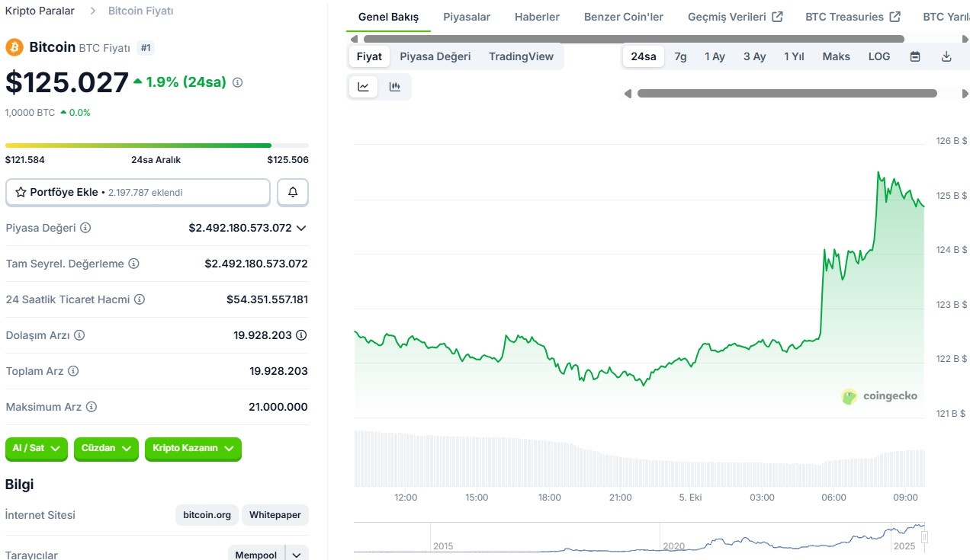Download chart data icon

pyautogui.click(x=946, y=56)
